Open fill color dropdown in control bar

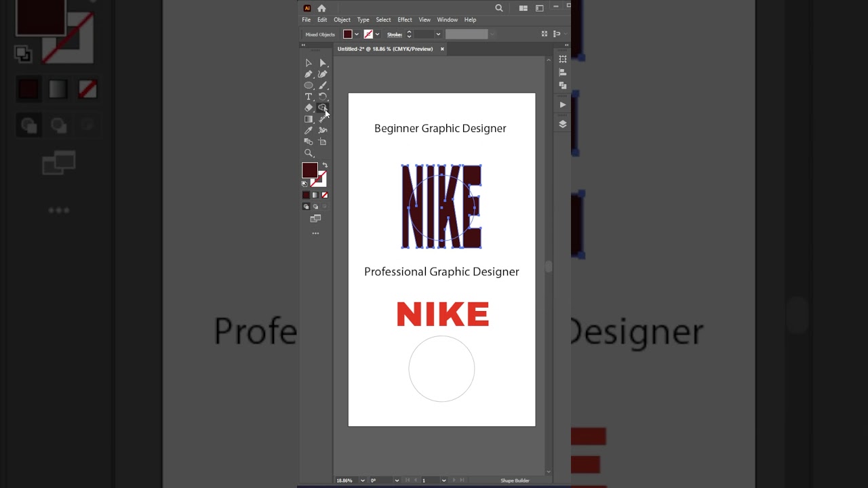point(357,35)
